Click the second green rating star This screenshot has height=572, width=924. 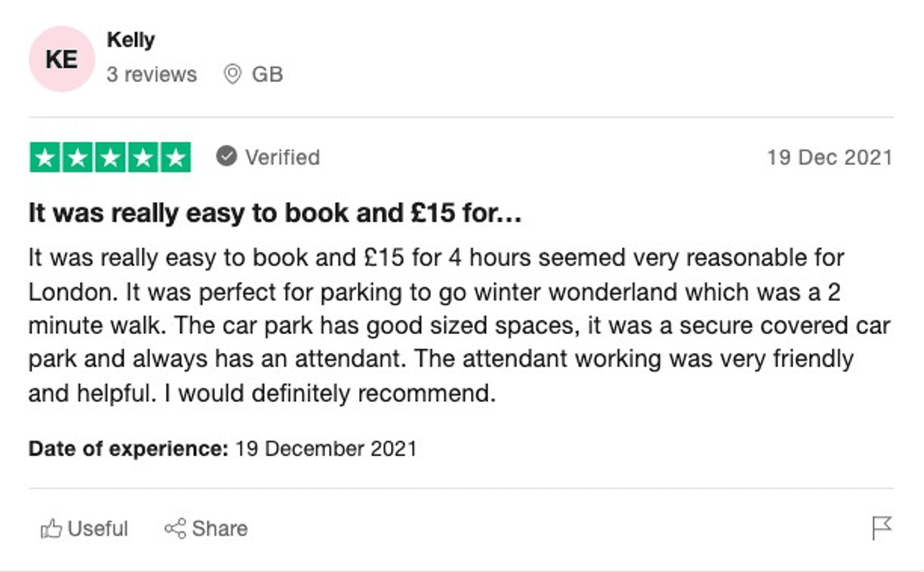pyautogui.click(x=78, y=157)
